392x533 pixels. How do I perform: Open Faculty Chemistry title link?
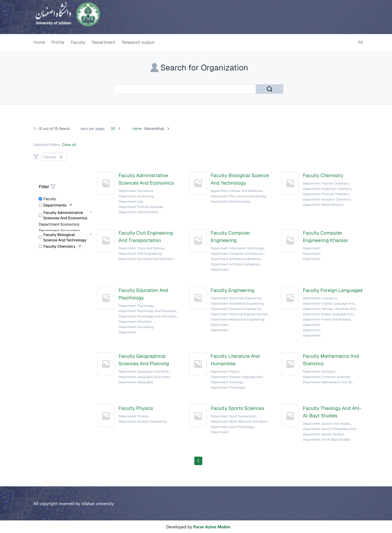(x=323, y=176)
